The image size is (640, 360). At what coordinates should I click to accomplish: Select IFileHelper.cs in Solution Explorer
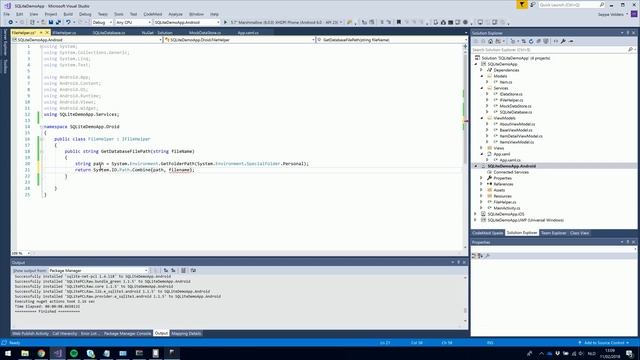tap(511, 100)
